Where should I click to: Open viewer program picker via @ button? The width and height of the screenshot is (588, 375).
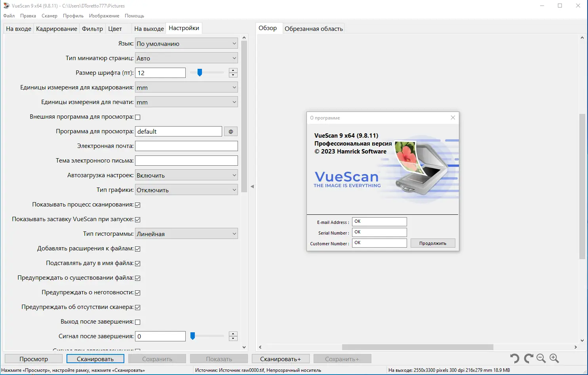pyautogui.click(x=230, y=131)
